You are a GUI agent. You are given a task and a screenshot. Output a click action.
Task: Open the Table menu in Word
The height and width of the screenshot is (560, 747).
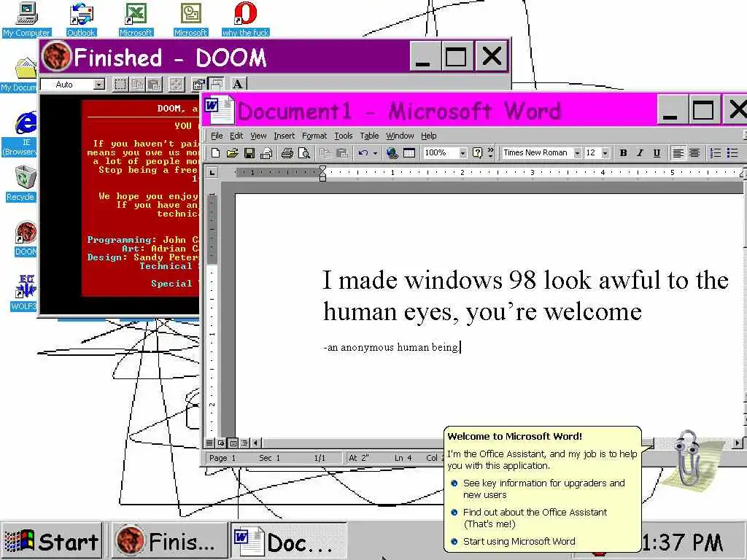pyautogui.click(x=369, y=136)
